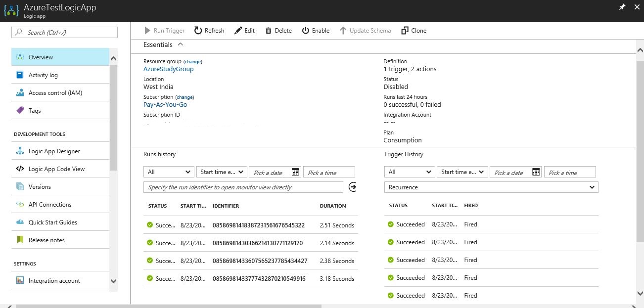Open Logic App Designer from the sidebar
Image resolution: width=644 pixels, height=308 pixels.
[x=60, y=151]
